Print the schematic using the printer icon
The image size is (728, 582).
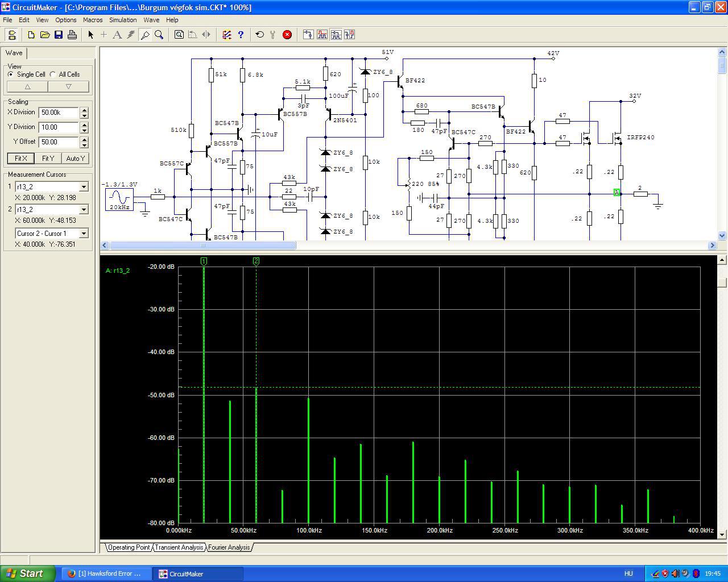[72, 35]
